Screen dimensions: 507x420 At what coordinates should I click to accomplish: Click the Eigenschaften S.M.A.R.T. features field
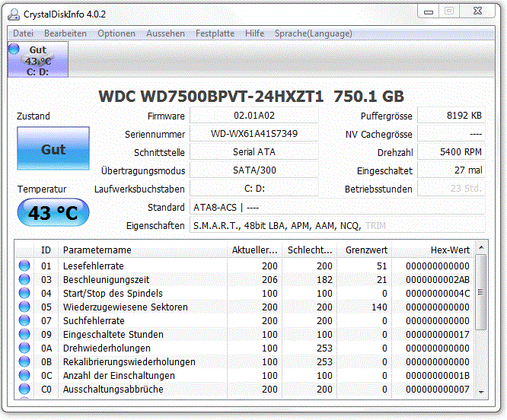337,225
